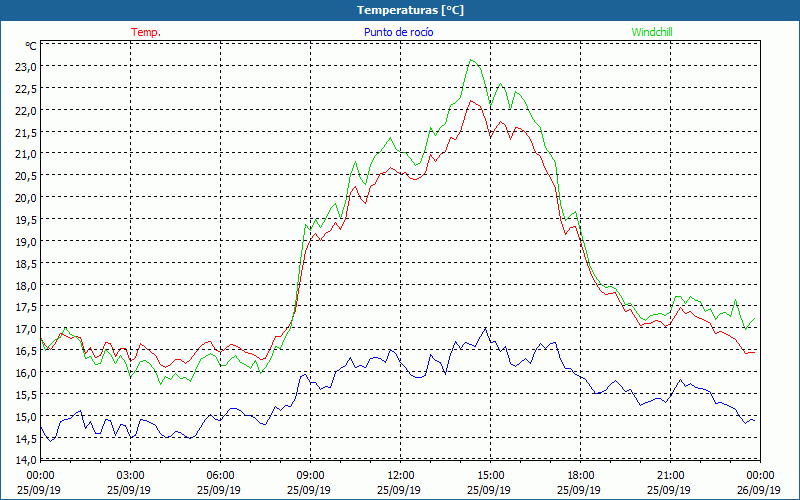Click the 17,5 y-axis value
This screenshot has width=800, height=500.
pyautogui.click(x=27, y=307)
